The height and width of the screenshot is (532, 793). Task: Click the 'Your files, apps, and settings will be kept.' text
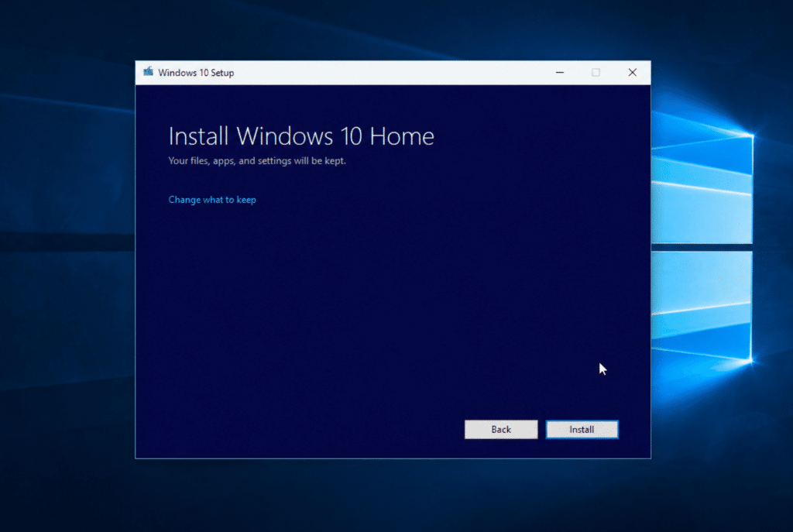[x=257, y=161]
